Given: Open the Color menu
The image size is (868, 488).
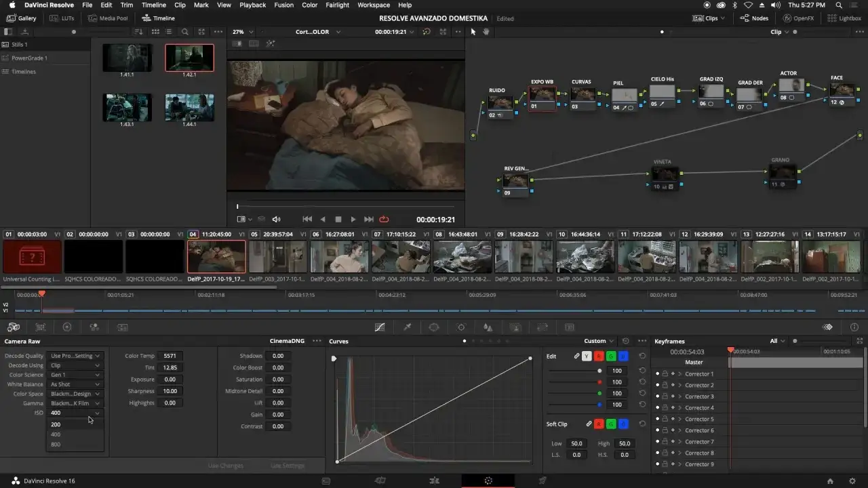Looking at the screenshot, I should [309, 5].
